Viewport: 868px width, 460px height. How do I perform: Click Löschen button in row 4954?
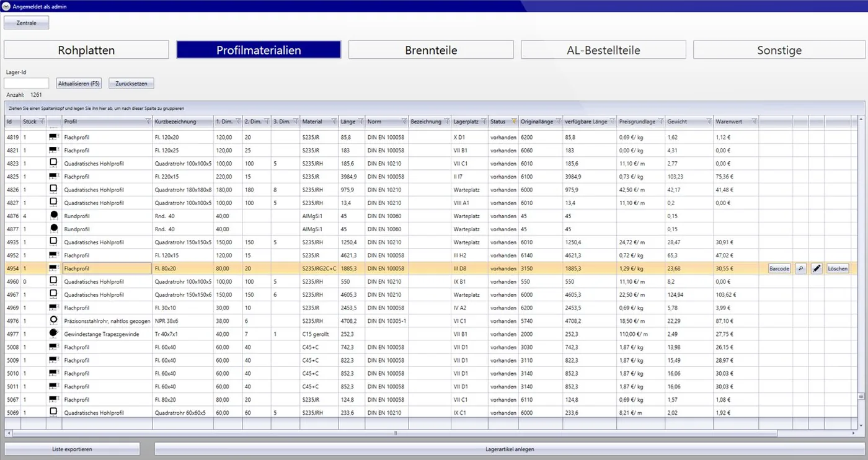(838, 268)
